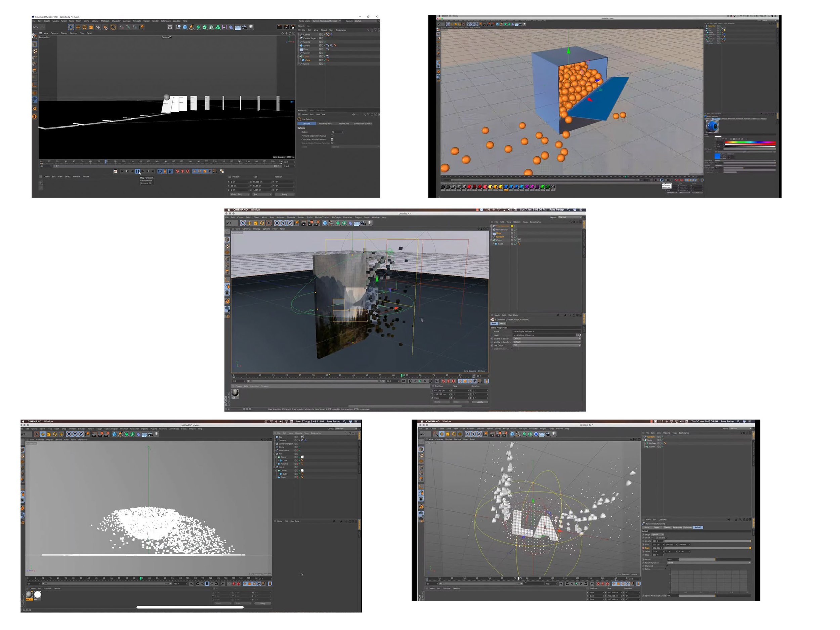Open Falloff Function dropdown in Untitled 14
This screenshot has height=630, width=840.
(x=709, y=563)
